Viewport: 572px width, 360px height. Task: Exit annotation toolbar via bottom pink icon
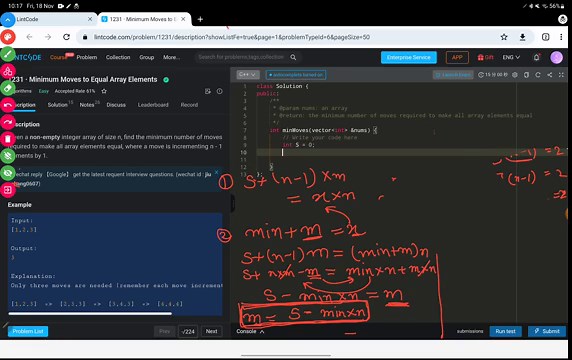click(x=8, y=190)
